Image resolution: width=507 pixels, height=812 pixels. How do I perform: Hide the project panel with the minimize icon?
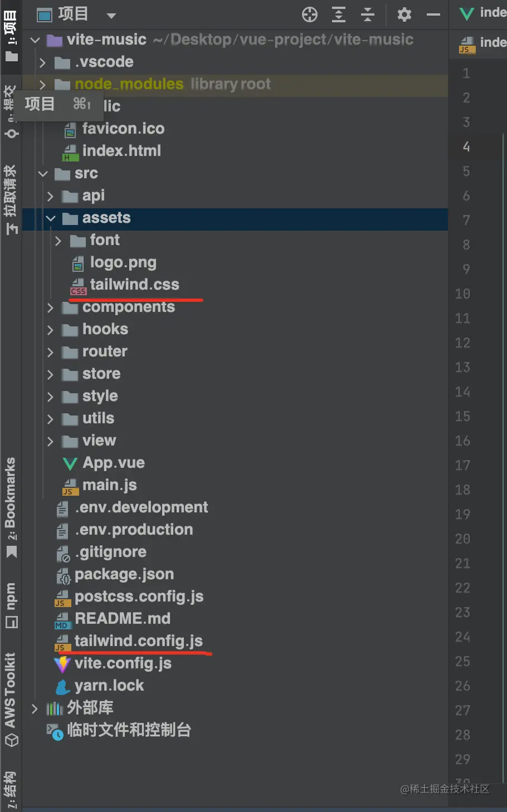(x=433, y=14)
